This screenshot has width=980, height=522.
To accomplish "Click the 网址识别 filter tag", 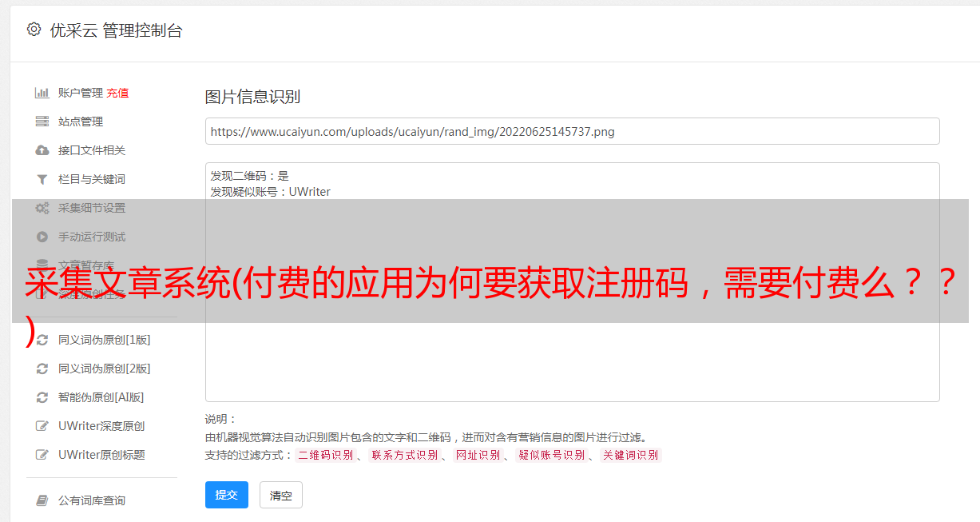I will click(478, 455).
